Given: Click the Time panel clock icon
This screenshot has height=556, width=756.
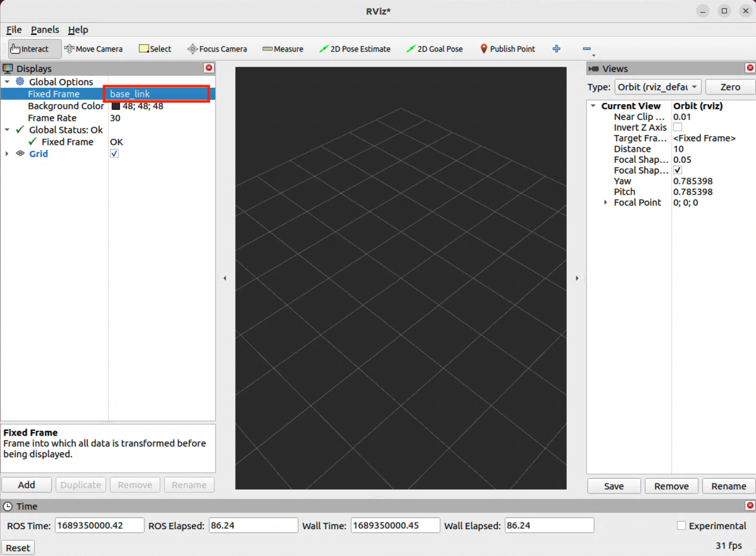Looking at the screenshot, I should point(8,507).
